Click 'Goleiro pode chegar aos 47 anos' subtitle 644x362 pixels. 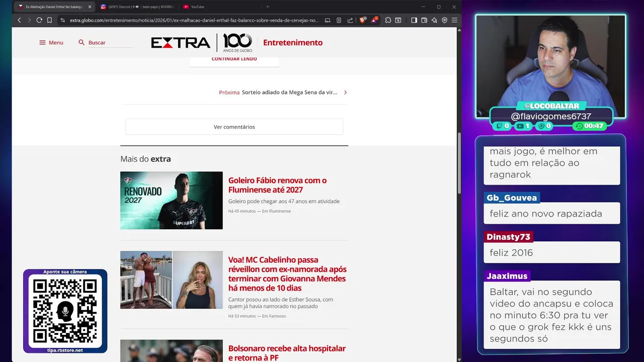[x=284, y=201]
